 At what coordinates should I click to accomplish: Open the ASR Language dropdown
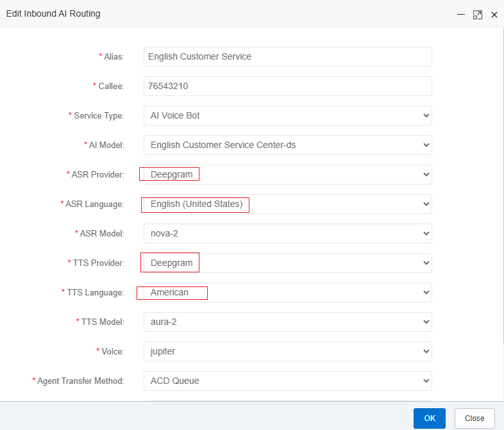pyautogui.click(x=288, y=204)
